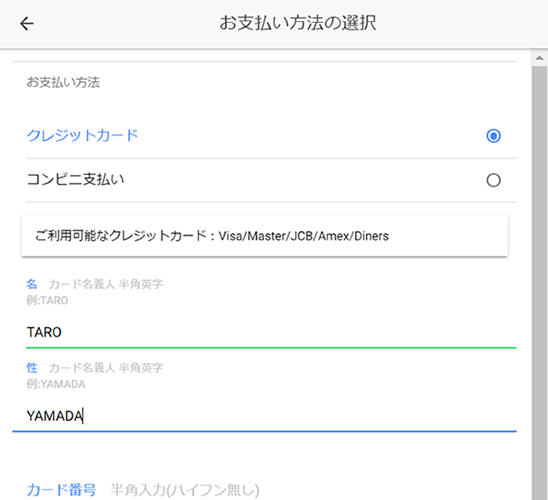Select the クレジットカード radio button

tap(493, 136)
